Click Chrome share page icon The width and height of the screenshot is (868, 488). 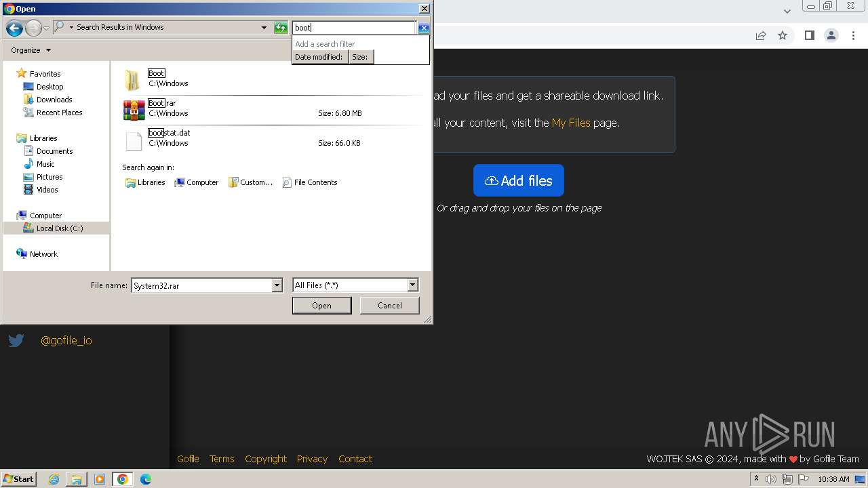point(761,35)
